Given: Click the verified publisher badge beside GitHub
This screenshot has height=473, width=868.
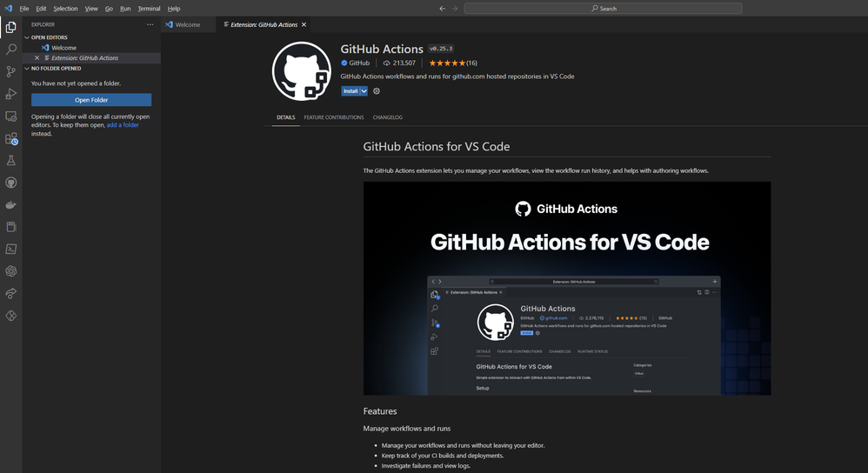Looking at the screenshot, I should [344, 63].
